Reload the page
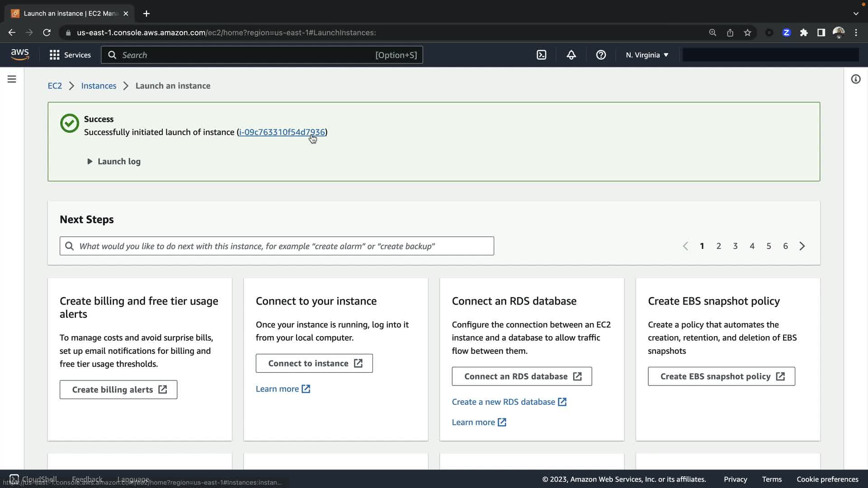Image resolution: width=868 pixels, height=488 pixels. [47, 33]
